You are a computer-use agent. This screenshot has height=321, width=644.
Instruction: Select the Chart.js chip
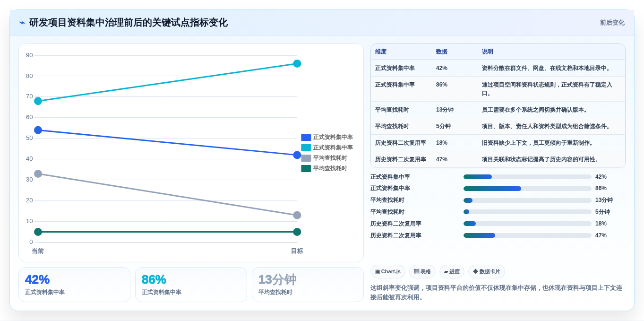[388, 272]
